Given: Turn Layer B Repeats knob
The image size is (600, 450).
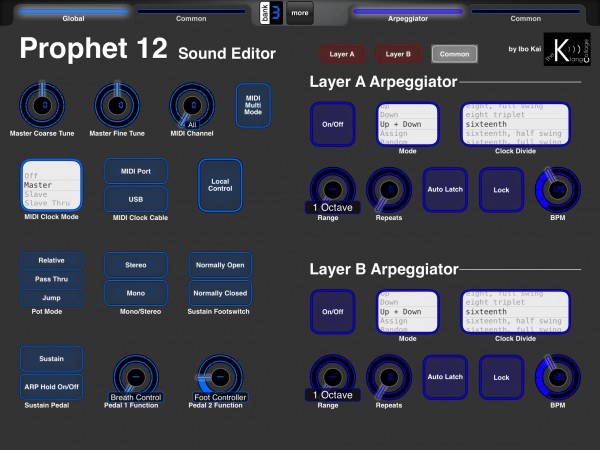Looking at the screenshot, I should (389, 377).
